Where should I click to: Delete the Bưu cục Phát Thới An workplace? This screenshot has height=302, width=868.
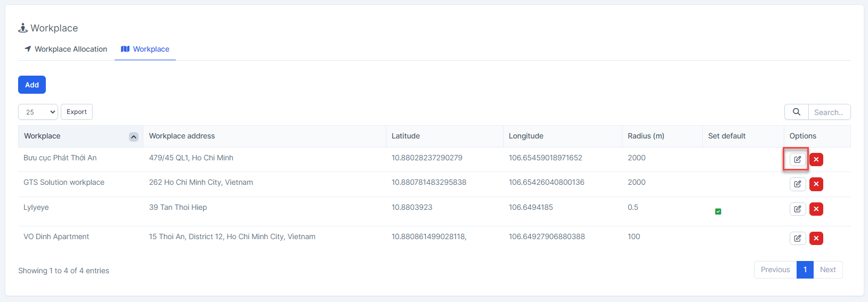tap(816, 159)
